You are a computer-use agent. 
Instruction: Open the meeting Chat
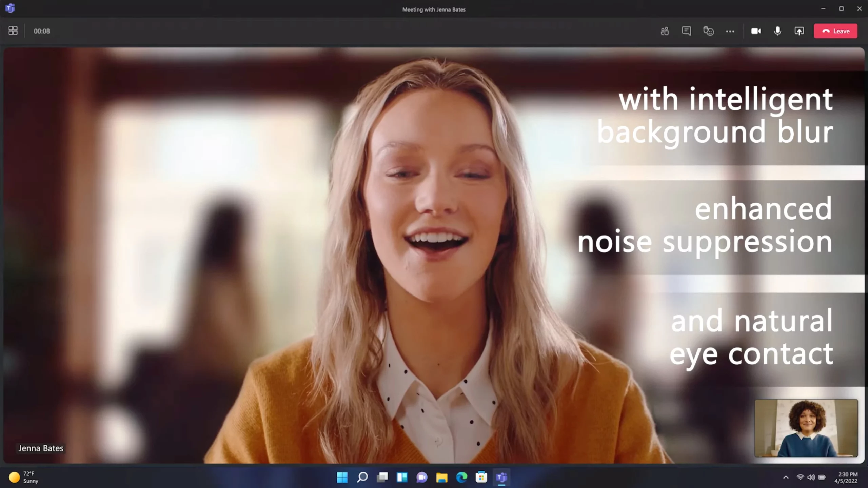point(686,31)
